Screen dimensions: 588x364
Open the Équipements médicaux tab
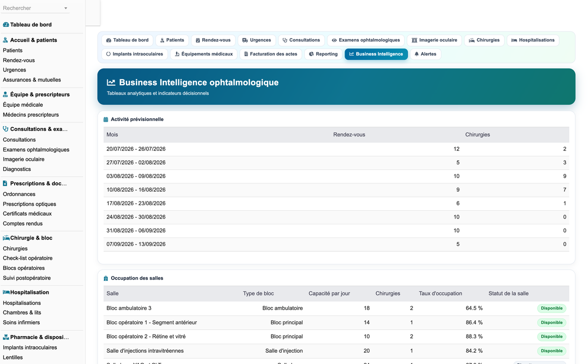coord(204,54)
